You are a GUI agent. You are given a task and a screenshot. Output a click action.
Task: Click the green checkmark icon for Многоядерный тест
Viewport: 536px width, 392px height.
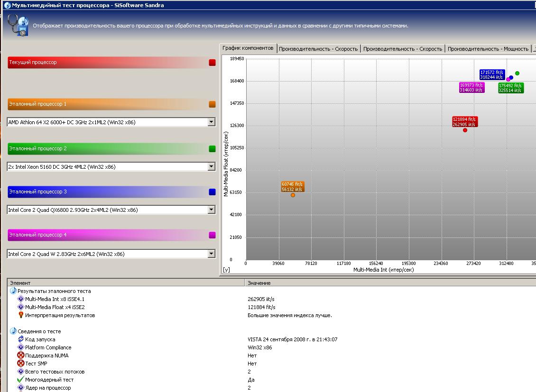click(20, 380)
